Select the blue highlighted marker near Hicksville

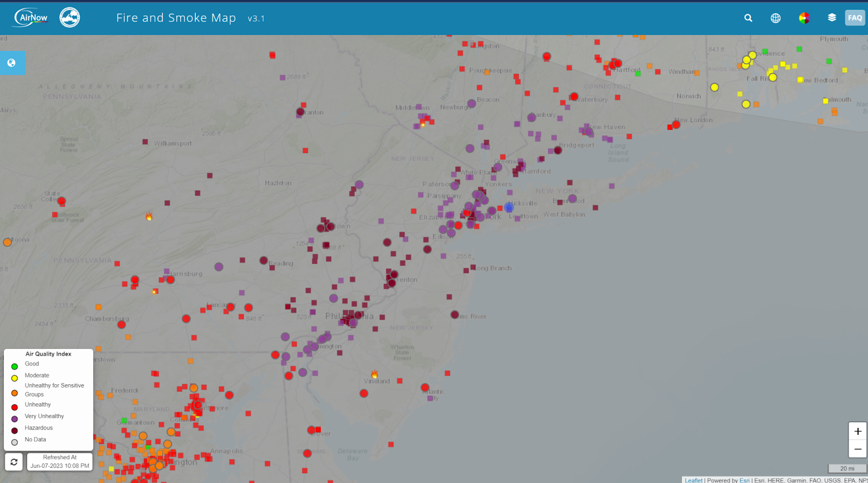(508, 207)
